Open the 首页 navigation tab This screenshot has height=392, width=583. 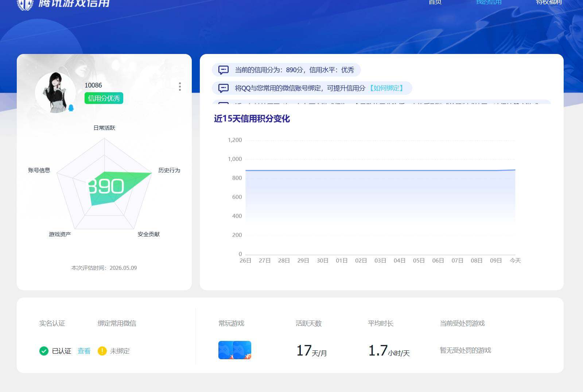[435, 2]
